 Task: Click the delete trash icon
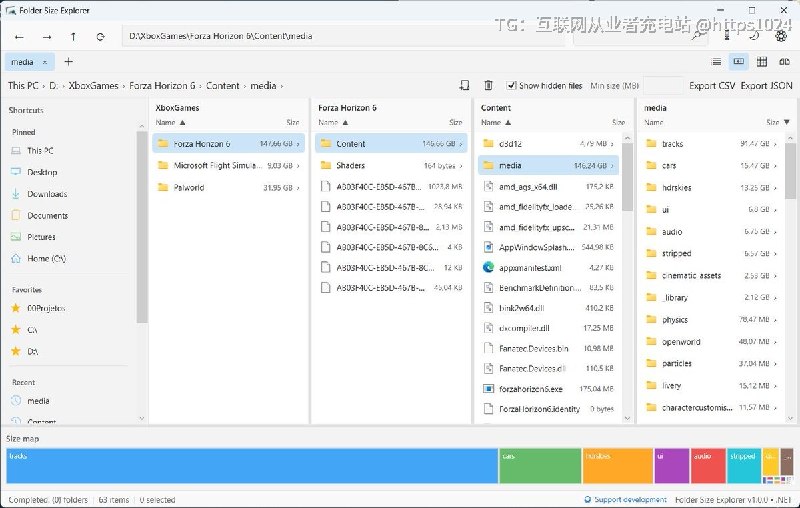pos(488,85)
